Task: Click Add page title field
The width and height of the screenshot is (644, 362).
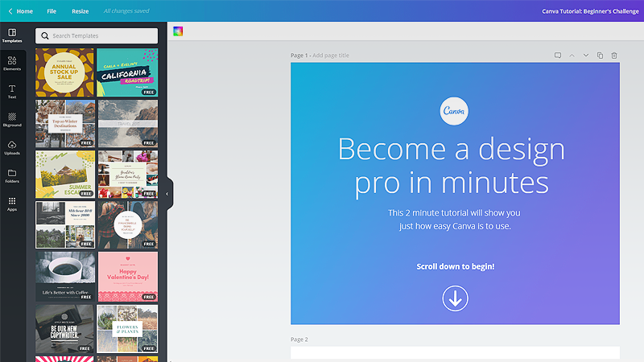Action: click(x=331, y=56)
